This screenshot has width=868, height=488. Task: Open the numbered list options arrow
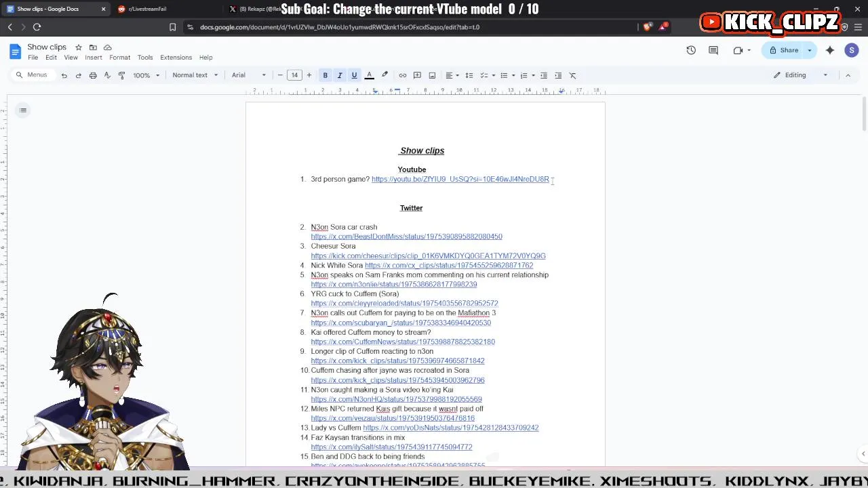(x=533, y=75)
